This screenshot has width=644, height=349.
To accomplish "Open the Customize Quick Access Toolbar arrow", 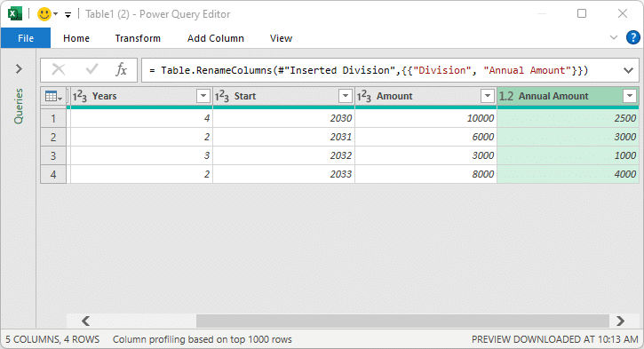I will tap(68, 15).
